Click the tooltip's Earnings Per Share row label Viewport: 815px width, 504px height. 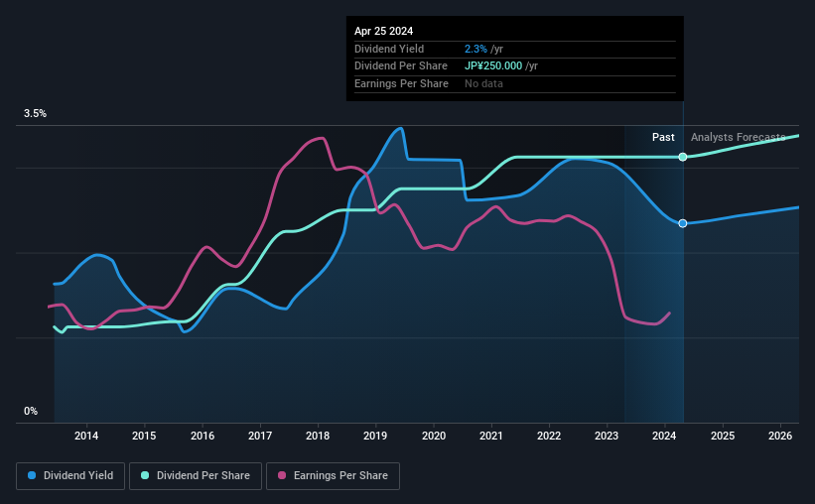coord(401,83)
